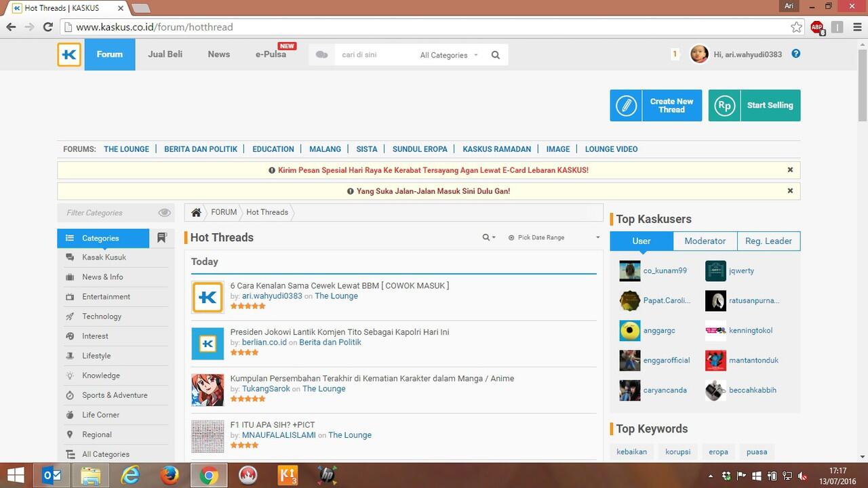Go to the News section
Image resolution: width=868 pixels, height=488 pixels.
pos(219,54)
